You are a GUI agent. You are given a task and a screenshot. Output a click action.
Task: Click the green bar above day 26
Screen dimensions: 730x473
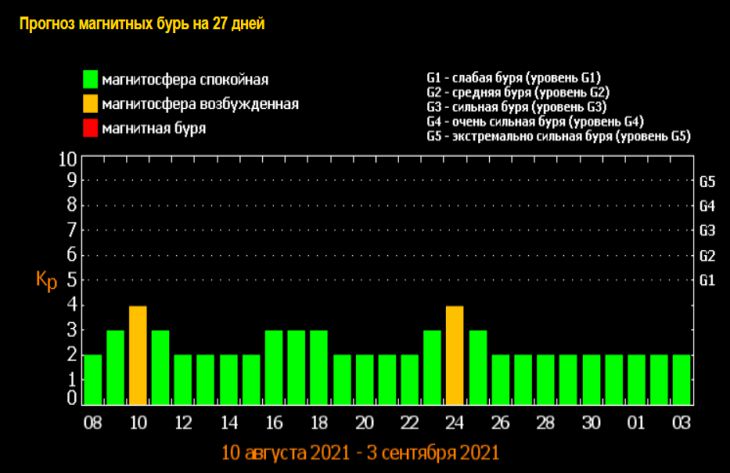(500, 380)
